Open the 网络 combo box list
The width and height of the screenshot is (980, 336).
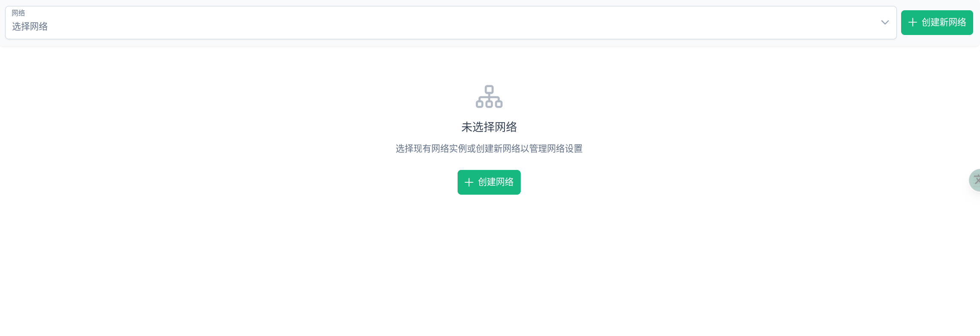coord(451,23)
